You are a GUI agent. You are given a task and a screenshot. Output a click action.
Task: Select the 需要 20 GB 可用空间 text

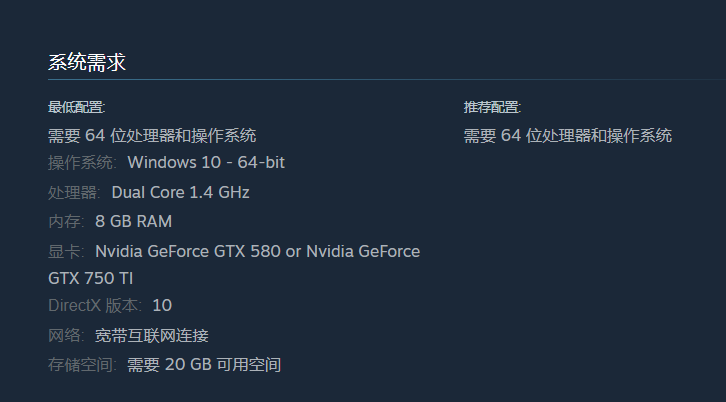[204, 365]
